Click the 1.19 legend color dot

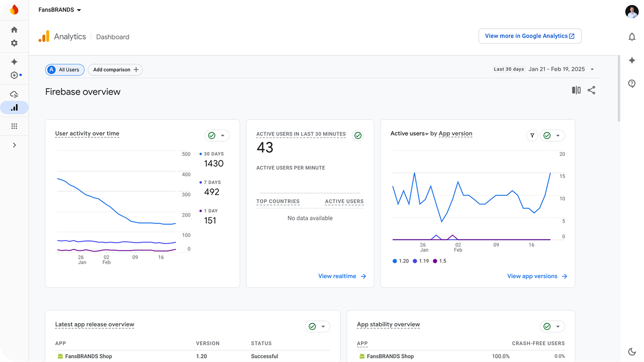click(x=415, y=261)
